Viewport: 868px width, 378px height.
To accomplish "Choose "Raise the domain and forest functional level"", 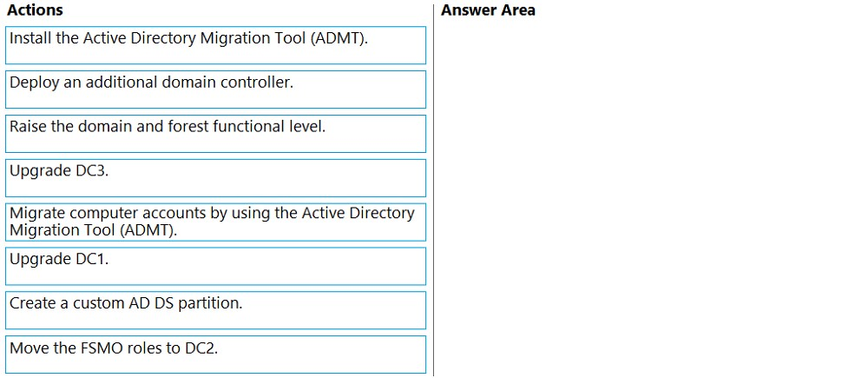I will [x=215, y=134].
